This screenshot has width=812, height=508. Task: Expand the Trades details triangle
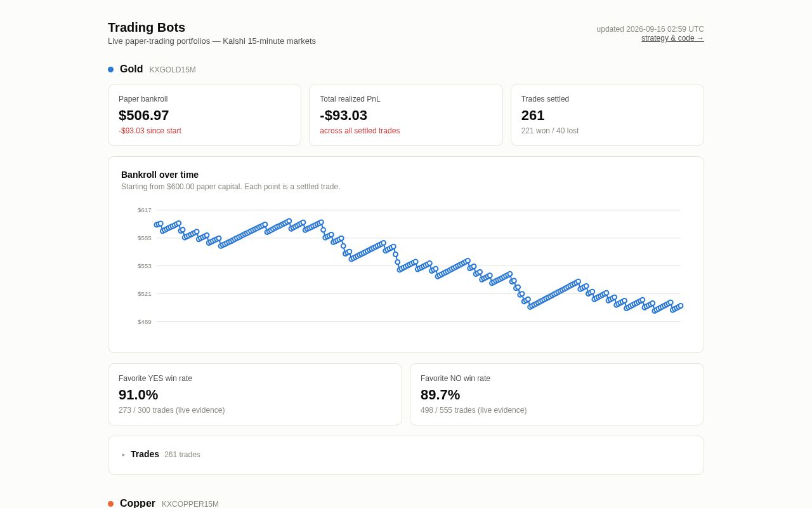click(124, 455)
